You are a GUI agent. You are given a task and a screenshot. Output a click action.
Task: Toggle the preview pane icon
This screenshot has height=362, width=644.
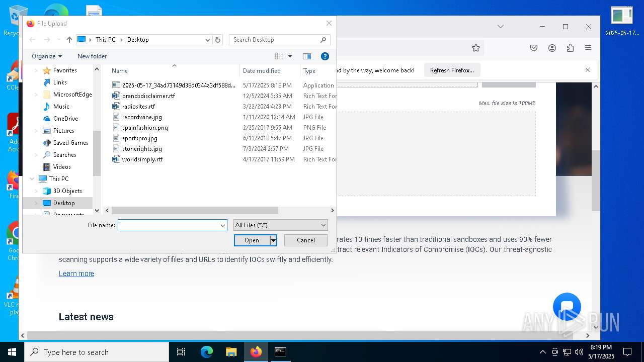307,56
